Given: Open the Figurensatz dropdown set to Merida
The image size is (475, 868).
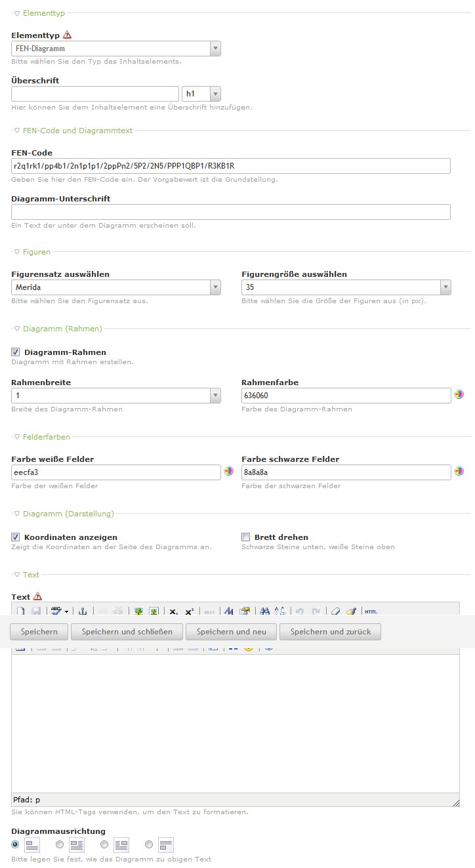Looking at the screenshot, I should coord(116,287).
